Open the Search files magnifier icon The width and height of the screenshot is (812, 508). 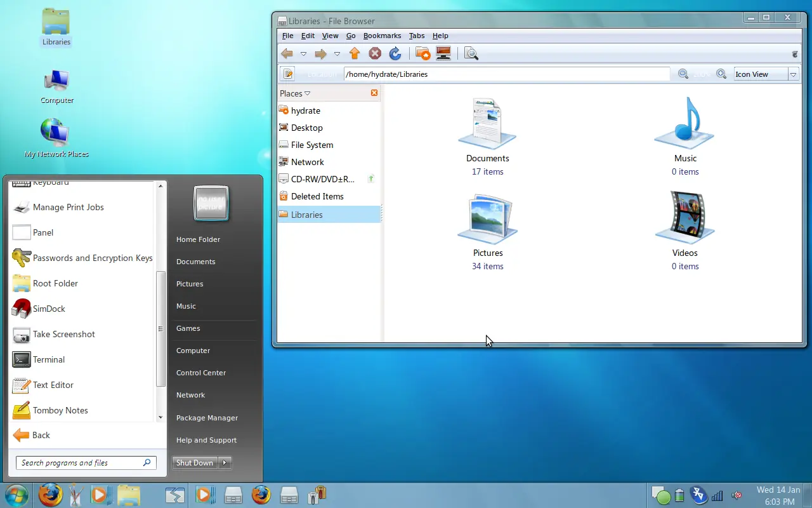[x=471, y=54]
